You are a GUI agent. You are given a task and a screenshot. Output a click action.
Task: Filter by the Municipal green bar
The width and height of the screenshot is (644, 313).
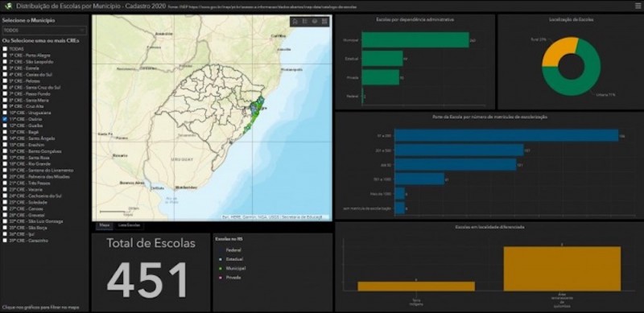click(415, 40)
